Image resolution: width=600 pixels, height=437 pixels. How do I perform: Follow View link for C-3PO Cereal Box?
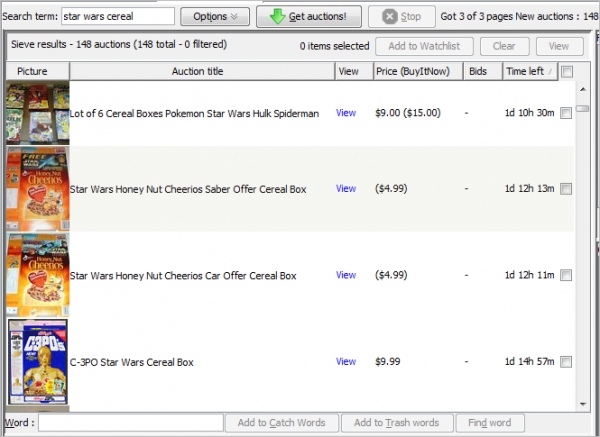point(346,362)
